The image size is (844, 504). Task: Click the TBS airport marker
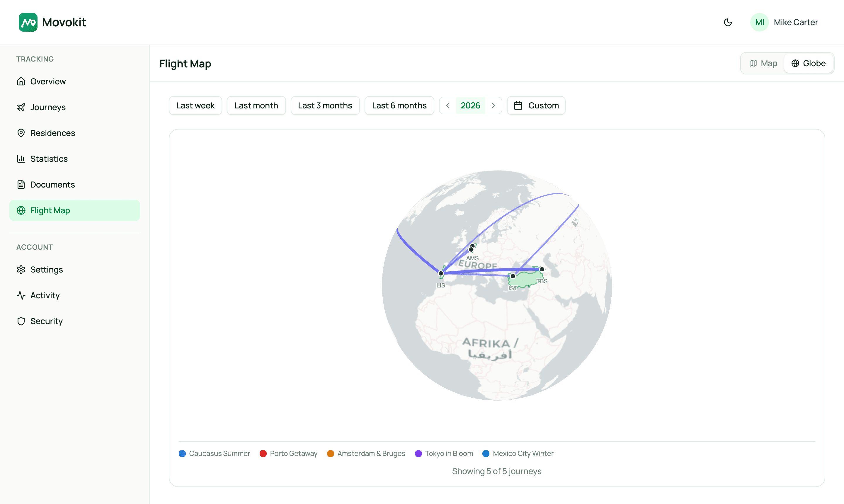click(x=542, y=269)
